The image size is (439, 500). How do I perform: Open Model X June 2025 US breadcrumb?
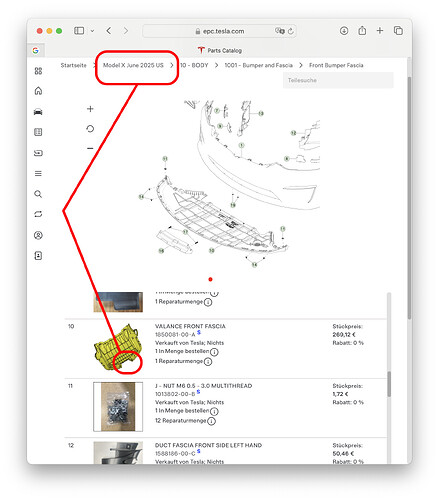point(133,65)
